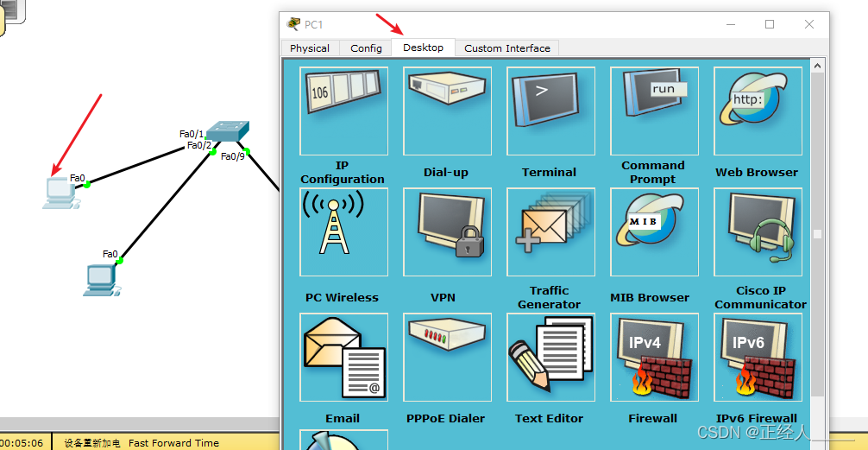This screenshot has width=868, height=450.
Task: Click the Fa0/1 port label on switch
Action: click(x=192, y=134)
